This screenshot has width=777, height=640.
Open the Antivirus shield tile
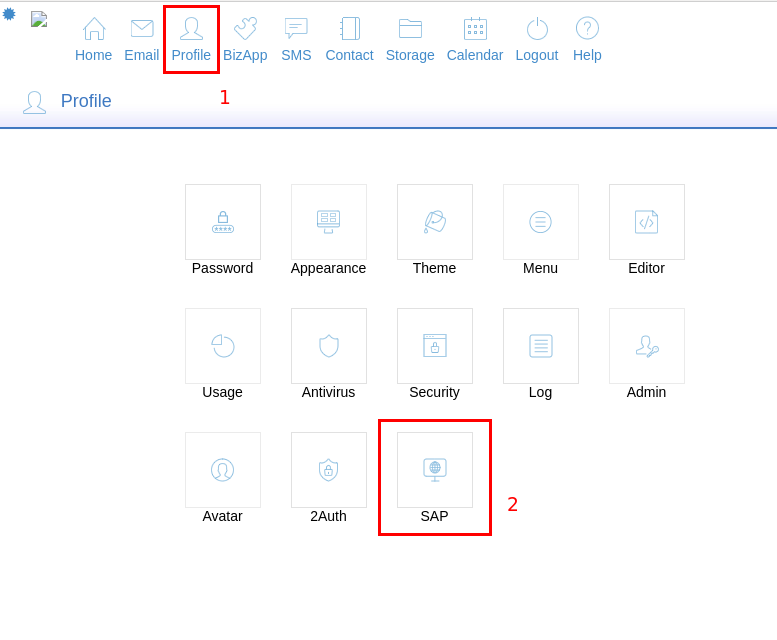click(329, 346)
